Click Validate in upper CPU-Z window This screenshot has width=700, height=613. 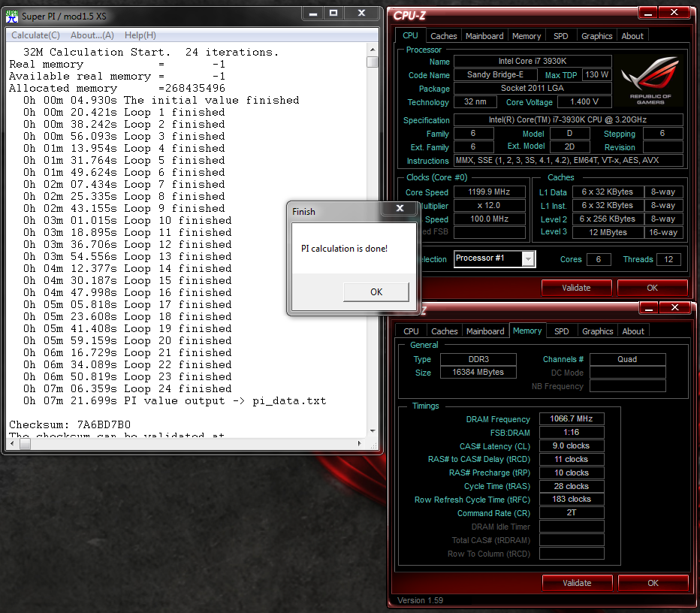tap(576, 288)
